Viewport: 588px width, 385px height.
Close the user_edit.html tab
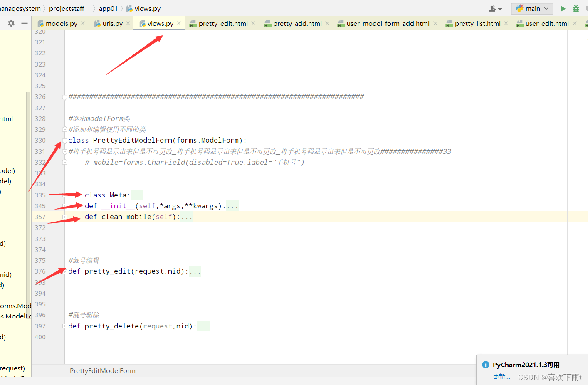(575, 23)
